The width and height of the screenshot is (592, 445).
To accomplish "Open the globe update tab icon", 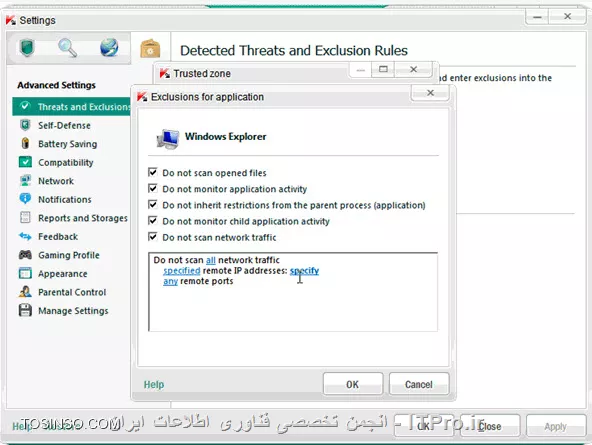I will pyautogui.click(x=109, y=48).
